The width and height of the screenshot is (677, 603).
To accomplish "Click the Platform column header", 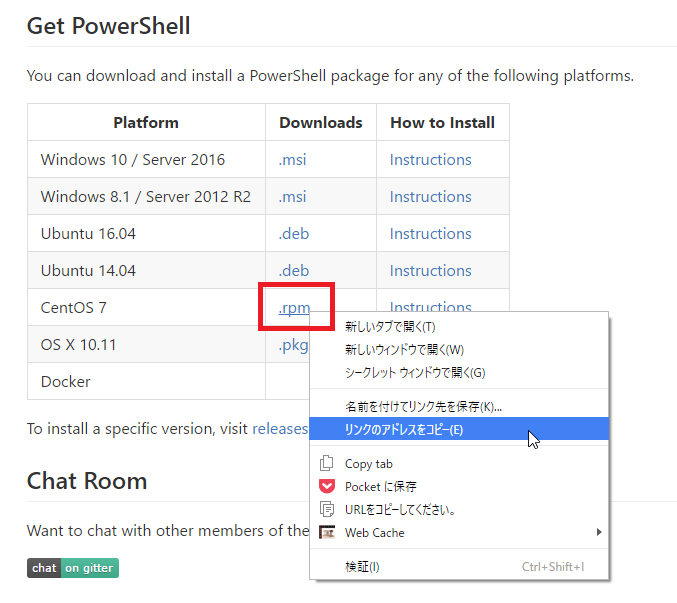I will (146, 123).
